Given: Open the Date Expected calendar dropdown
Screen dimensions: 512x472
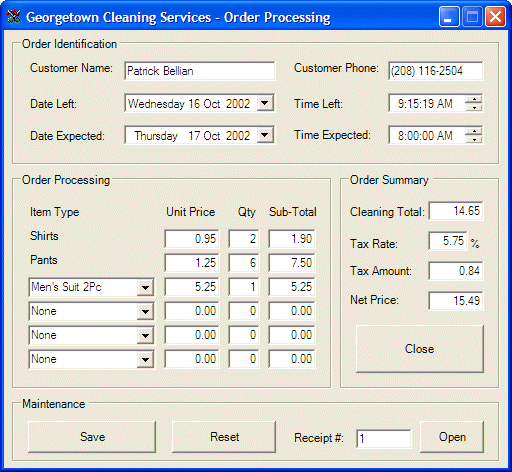Looking at the screenshot, I should pos(265,135).
